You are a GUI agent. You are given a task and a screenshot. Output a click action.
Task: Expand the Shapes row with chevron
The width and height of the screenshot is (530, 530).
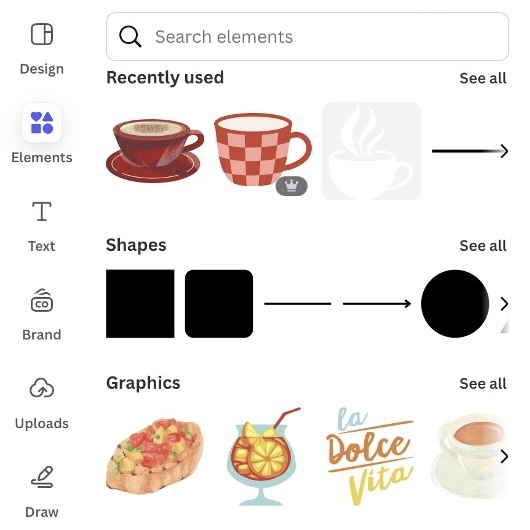[x=504, y=304]
